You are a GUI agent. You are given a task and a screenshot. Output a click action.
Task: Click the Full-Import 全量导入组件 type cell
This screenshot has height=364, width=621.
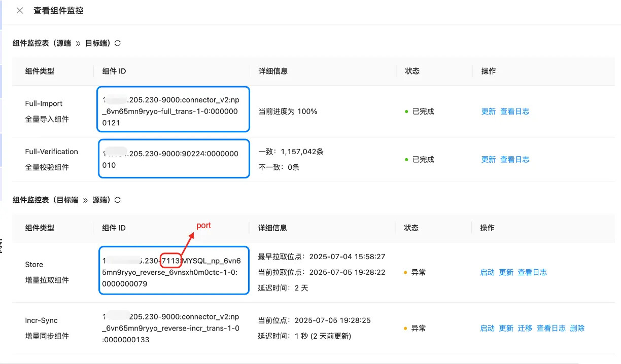(47, 112)
